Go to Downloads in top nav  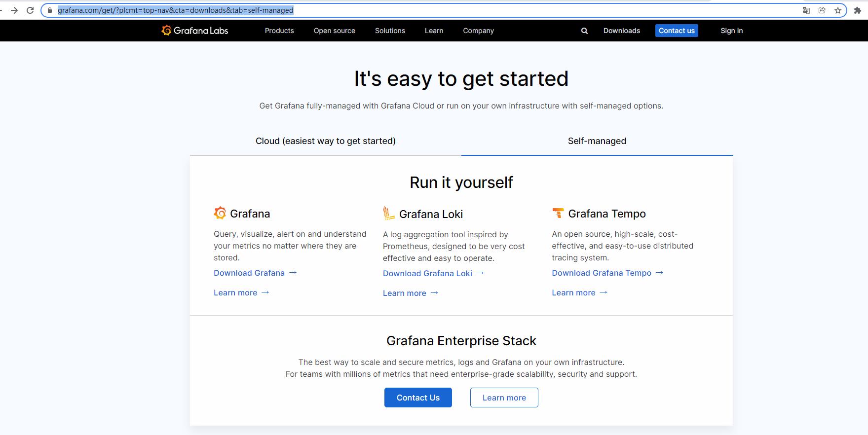(x=622, y=31)
